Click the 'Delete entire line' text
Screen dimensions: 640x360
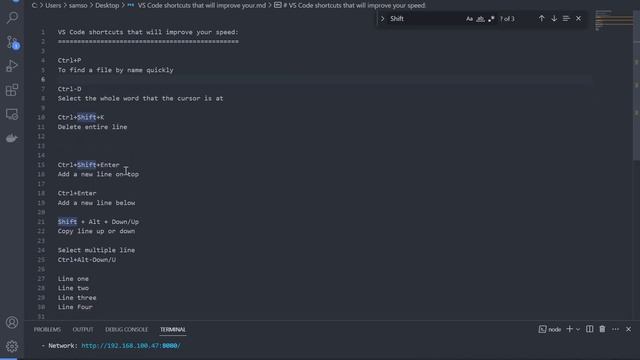point(92,127)
